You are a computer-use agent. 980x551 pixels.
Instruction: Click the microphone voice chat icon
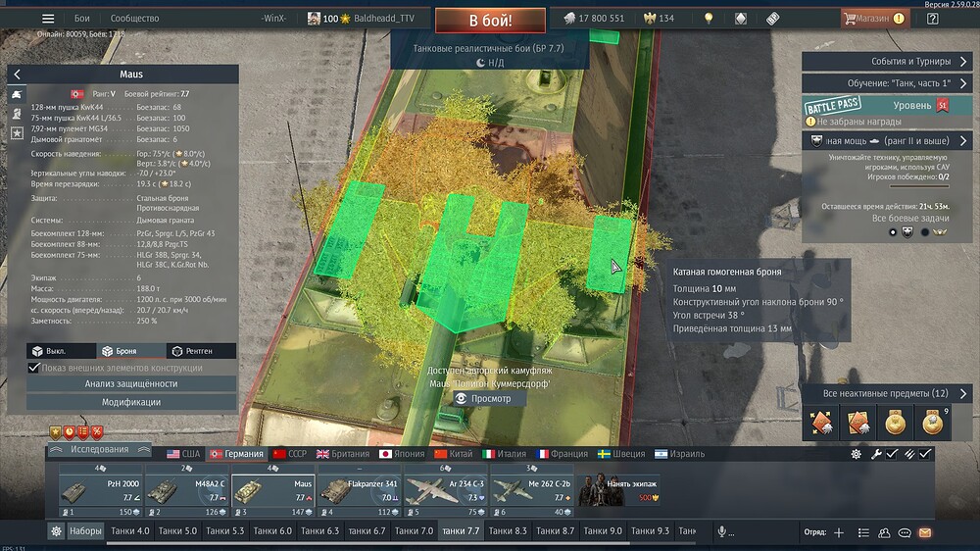(722, 531)
